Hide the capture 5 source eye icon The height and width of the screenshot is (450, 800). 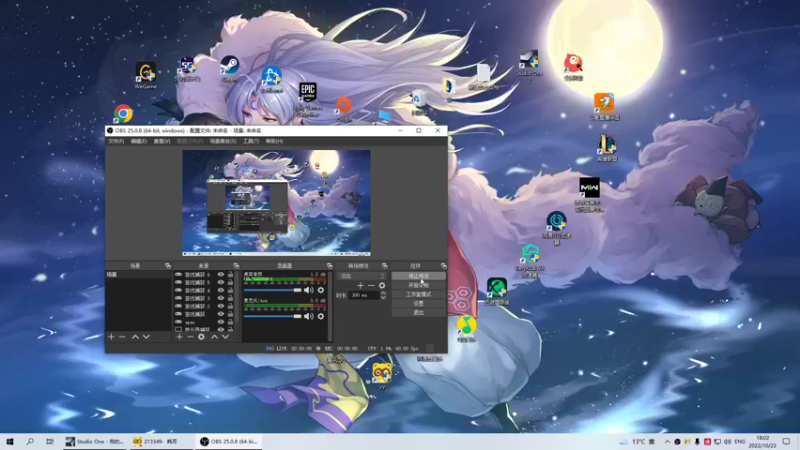tap(221, 282)
